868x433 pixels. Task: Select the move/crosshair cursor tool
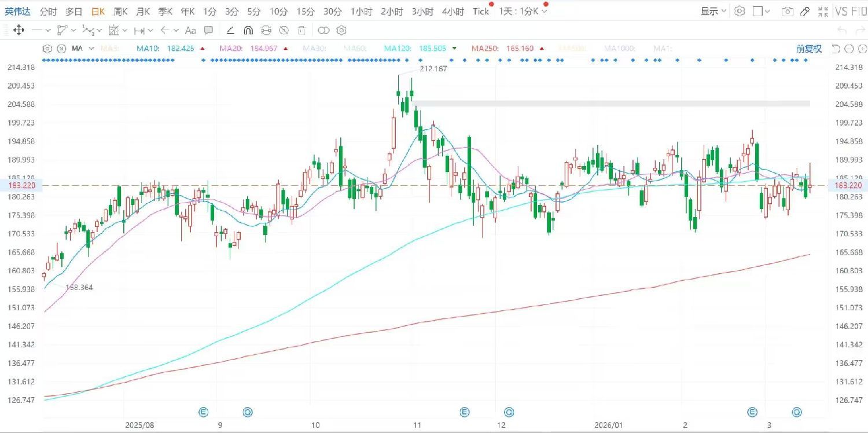click(19, 30)
